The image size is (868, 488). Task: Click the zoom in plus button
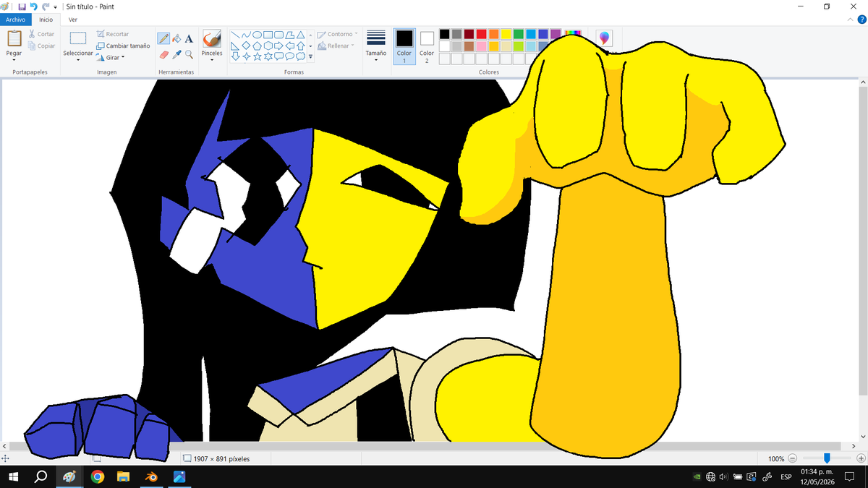pyautogui.click(x=861, y=458)
